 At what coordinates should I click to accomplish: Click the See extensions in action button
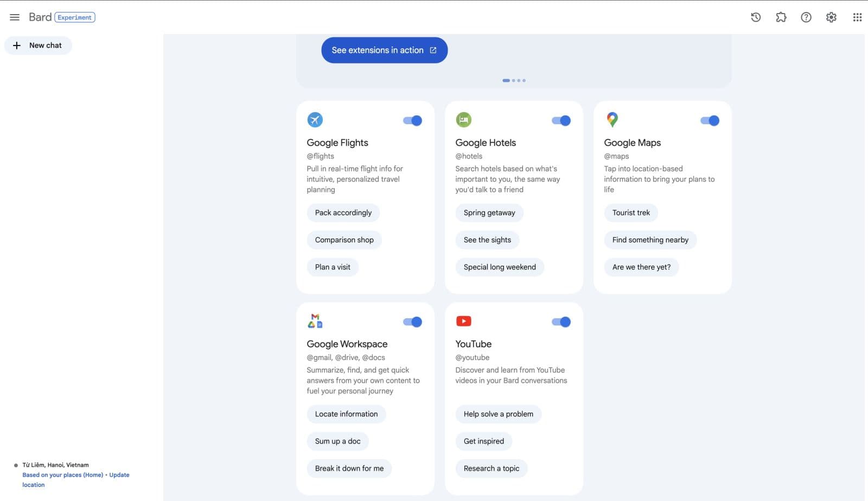point(384,50)
